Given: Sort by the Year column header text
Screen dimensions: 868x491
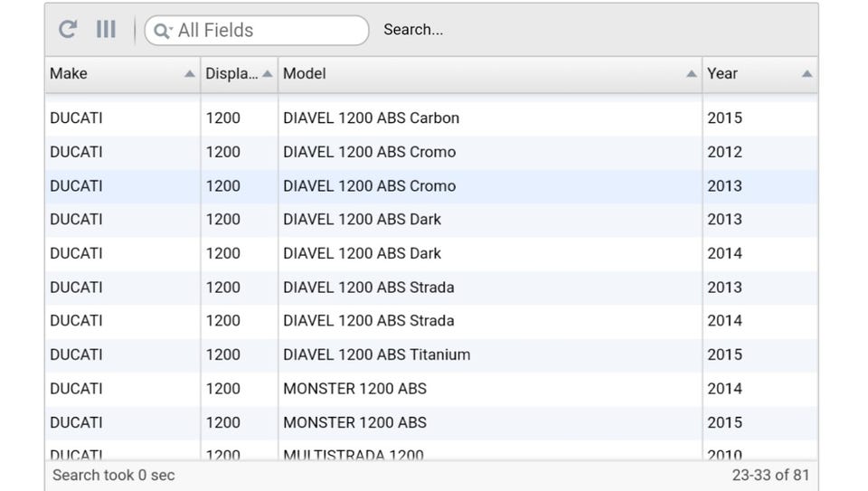Looking at the screenshot, I should point(722,73).
